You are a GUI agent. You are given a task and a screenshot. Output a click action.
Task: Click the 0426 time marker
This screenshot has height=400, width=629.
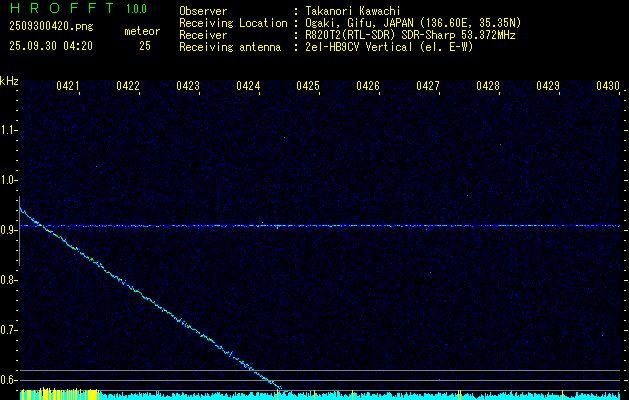click(368, 85)
